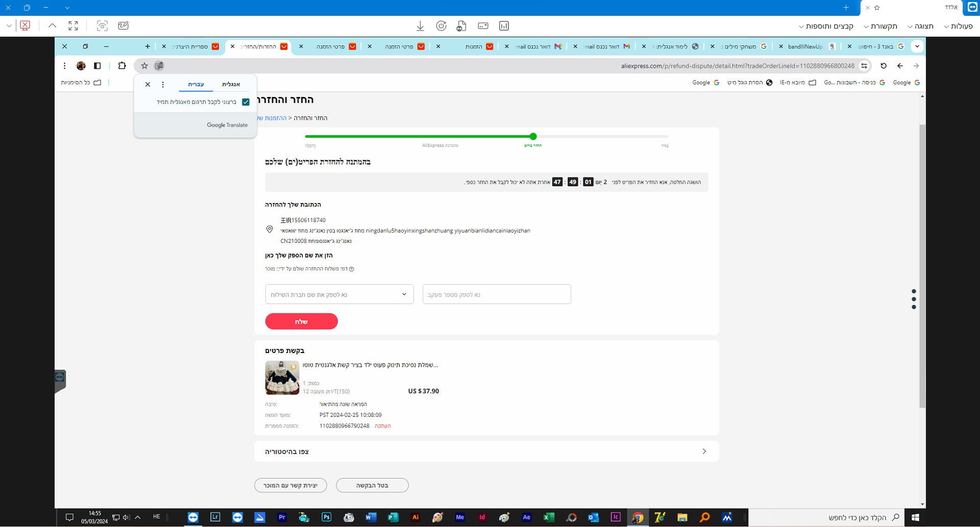The height and width of the screenshot is (527, 980).
Task: End the TeamViewer session with the red X icon
Action: (x=25, y=26)
